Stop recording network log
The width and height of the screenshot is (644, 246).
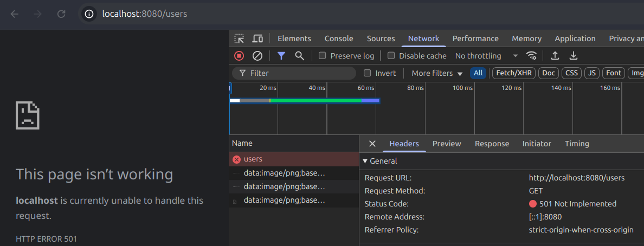tap(239, 56)
